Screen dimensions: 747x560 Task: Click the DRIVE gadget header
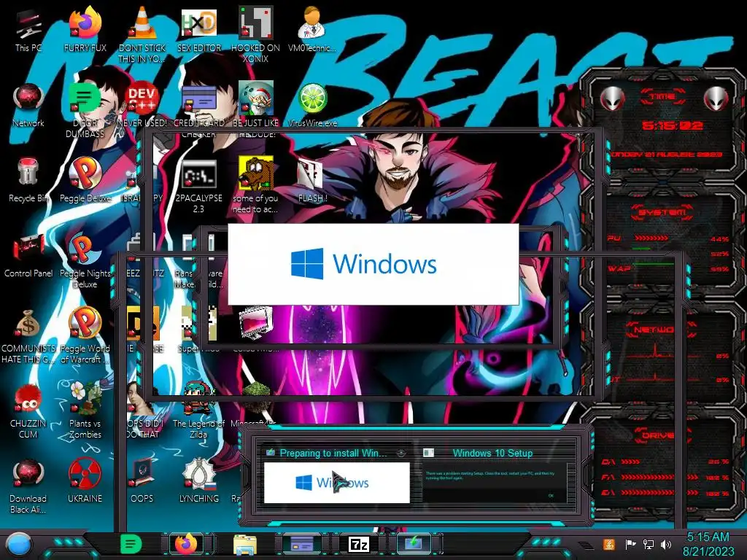662,435
